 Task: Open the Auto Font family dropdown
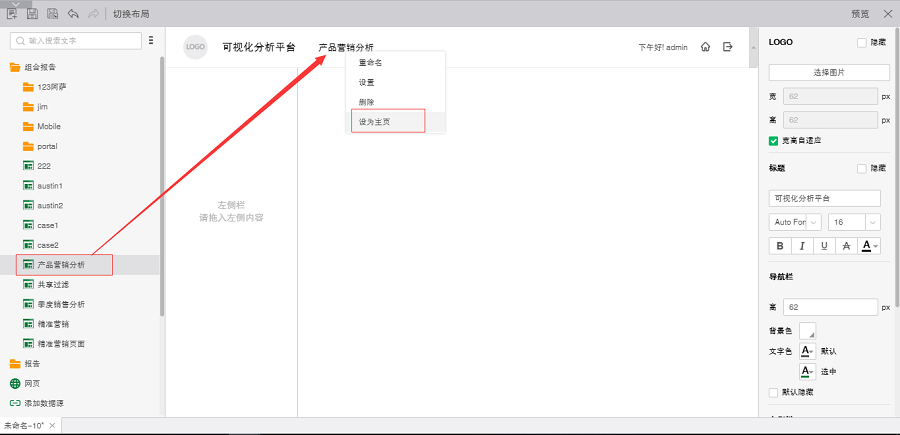[795, 222]
